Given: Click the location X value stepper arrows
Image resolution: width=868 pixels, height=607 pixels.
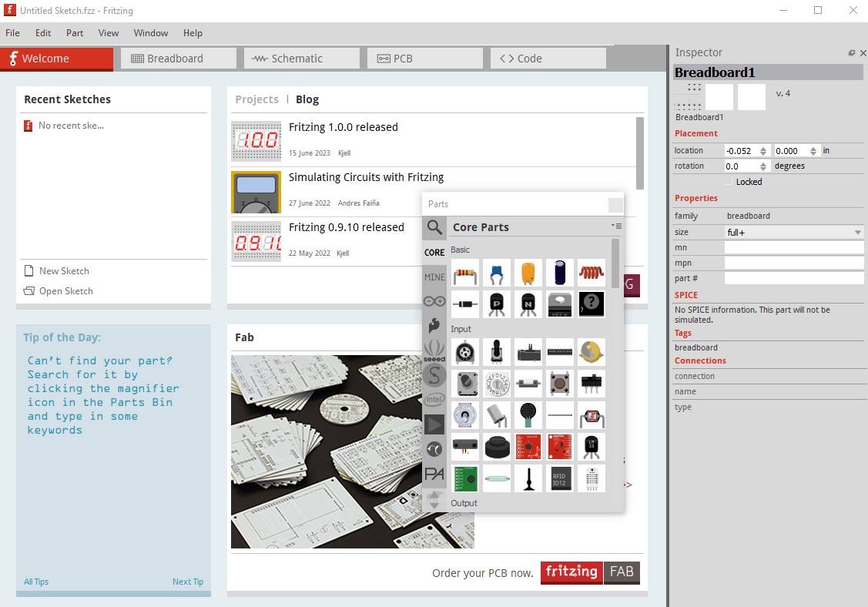Looking at the screenshot, I should click(763, 151).
